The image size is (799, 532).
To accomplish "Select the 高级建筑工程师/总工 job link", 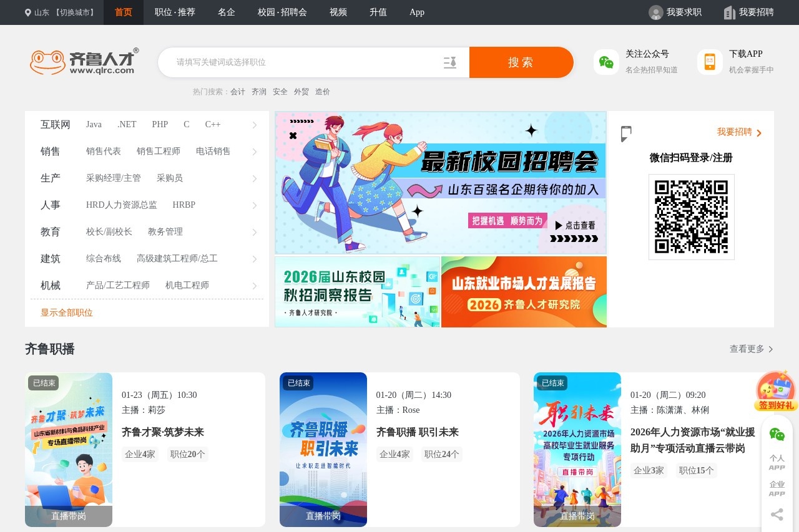I will click(177, 259).
